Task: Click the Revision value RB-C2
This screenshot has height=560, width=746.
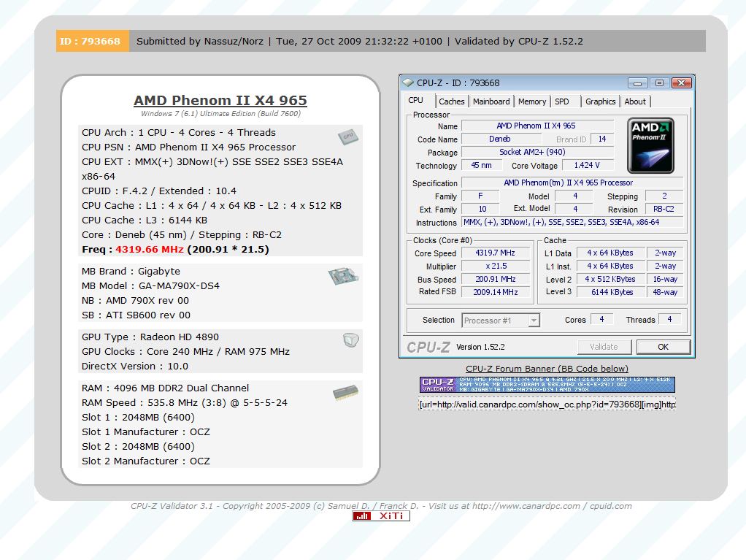Action: click(664, 209)
